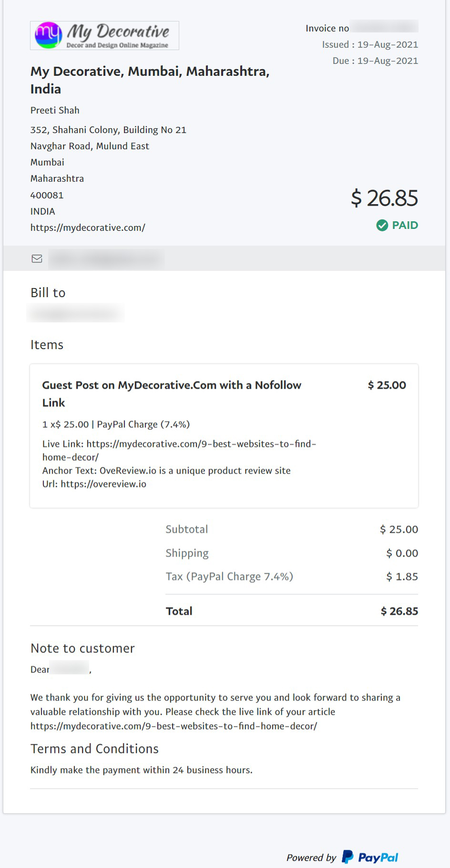Click the Guest Post item title
Image resolution: width=450 pixels, height=868 pixels.
(172, 385)
